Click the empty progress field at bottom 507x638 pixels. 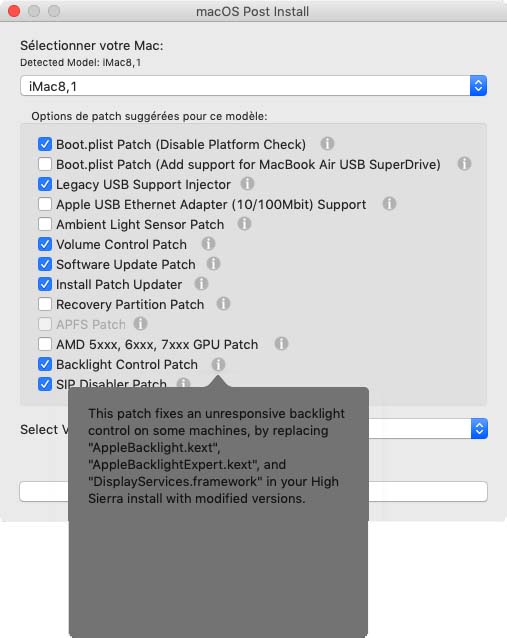(253, 492)
